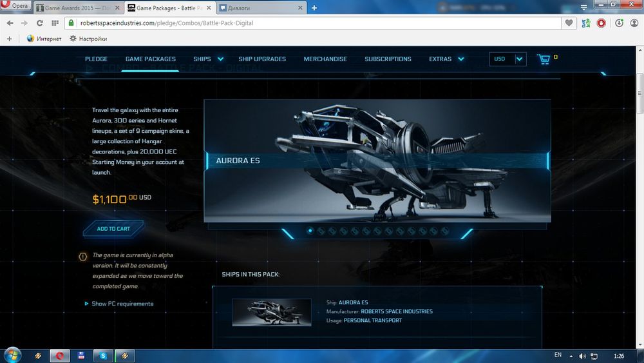Click the green secure lock icon
Image resolution: width=644 pixels, height=363 pixels.
click(71, 23)
